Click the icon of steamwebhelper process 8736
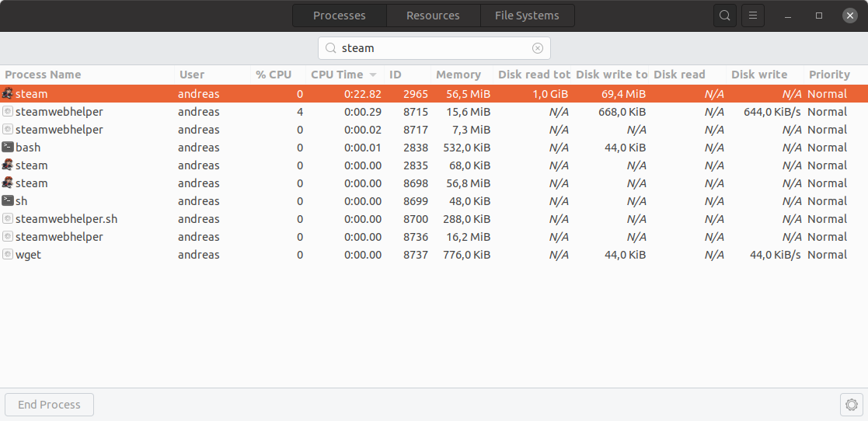Screen dimensions: 868x421 (x=8, y=236)
